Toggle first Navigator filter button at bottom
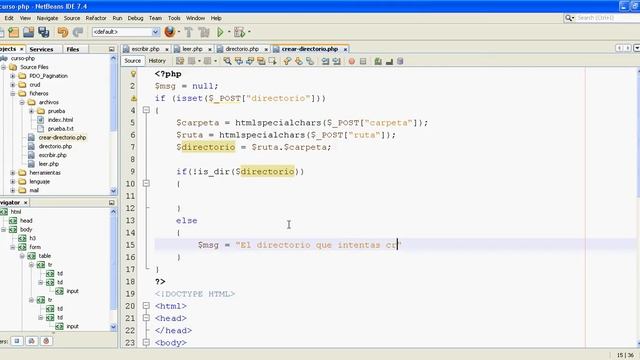The height and width of the screenshot is (360, 640). (17, 341)
